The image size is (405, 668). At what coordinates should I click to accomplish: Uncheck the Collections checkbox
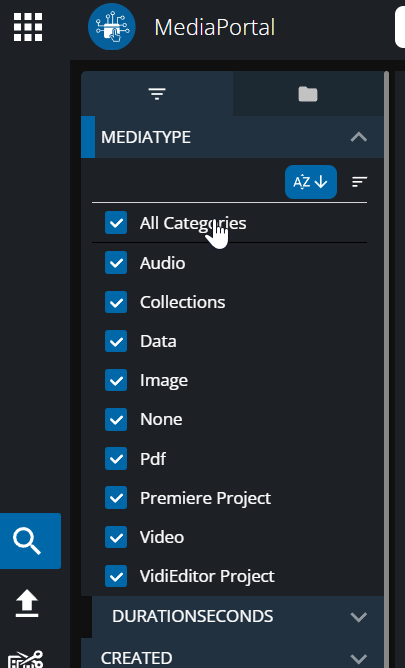pos(116,302)
